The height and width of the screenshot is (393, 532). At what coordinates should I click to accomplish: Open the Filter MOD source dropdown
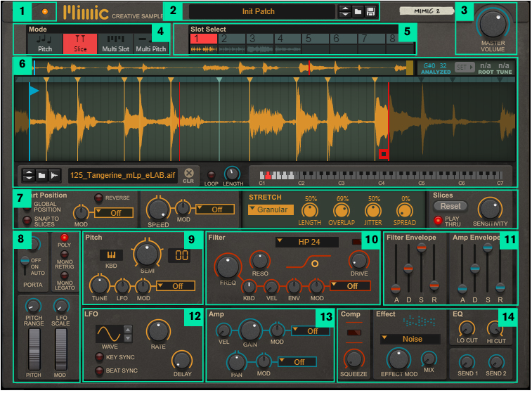pos(350,286)
